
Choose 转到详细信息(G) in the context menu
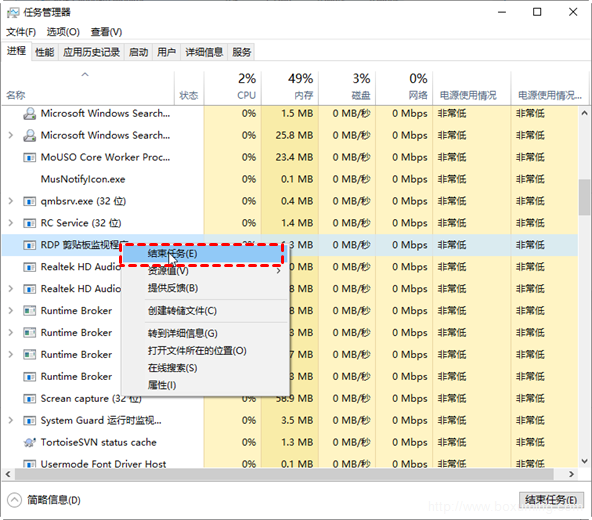tap(204, 333)
